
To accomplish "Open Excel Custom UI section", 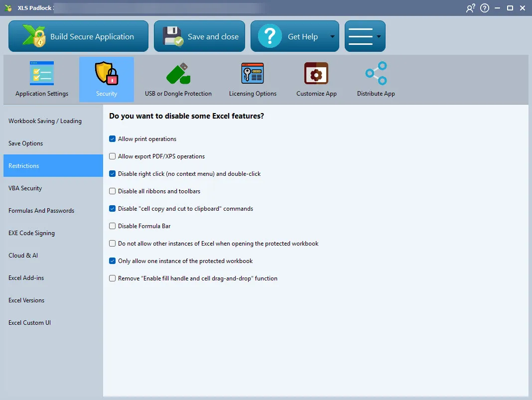I will pos(53,322).
